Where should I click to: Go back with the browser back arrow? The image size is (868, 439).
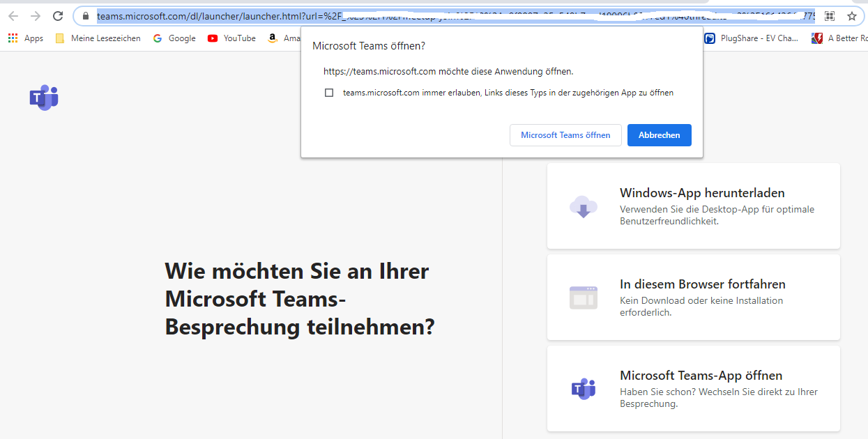13,15
